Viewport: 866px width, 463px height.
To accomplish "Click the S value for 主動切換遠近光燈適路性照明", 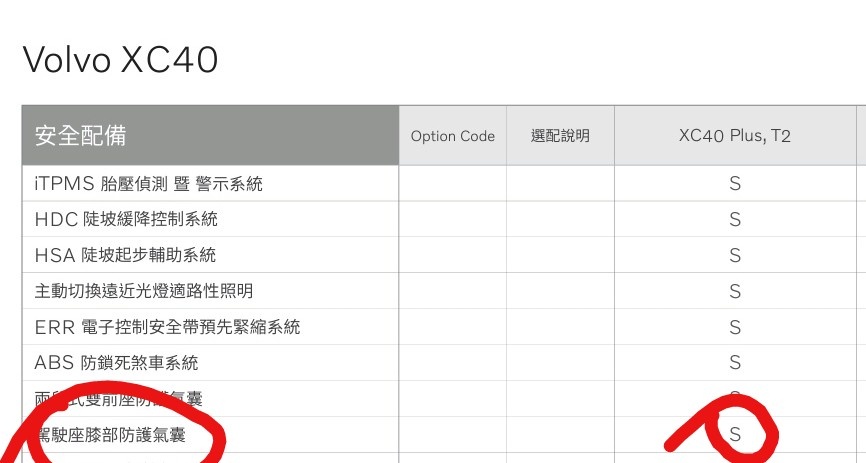I will tap(735, 291).
